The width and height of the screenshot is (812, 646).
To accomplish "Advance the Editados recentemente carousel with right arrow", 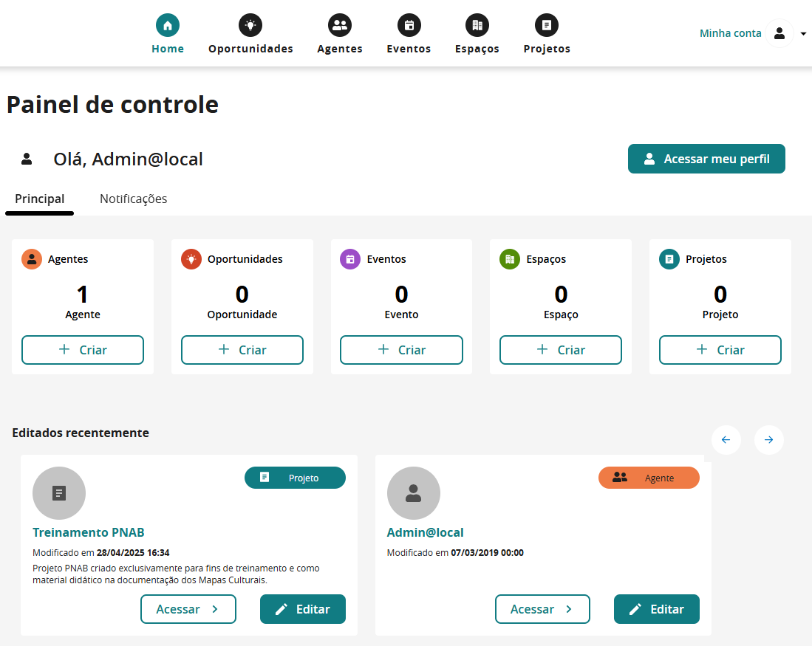I will tap(768, 439).
